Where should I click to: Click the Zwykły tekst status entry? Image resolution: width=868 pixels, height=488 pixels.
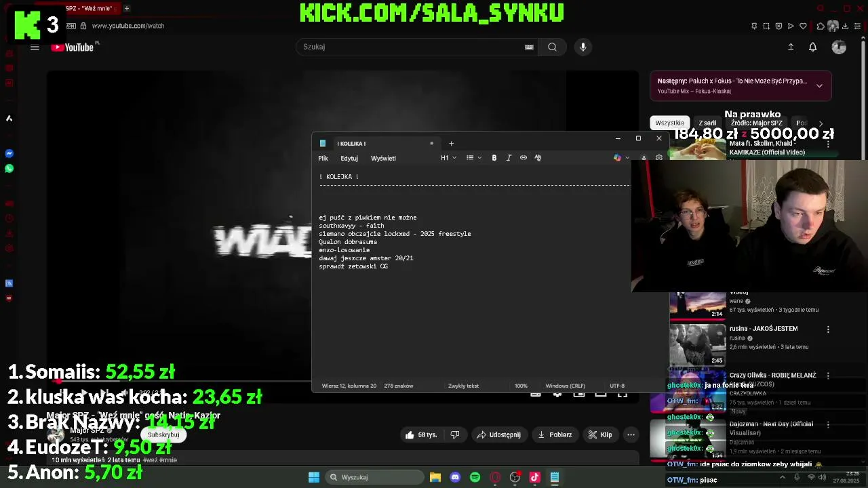point(463,386)
